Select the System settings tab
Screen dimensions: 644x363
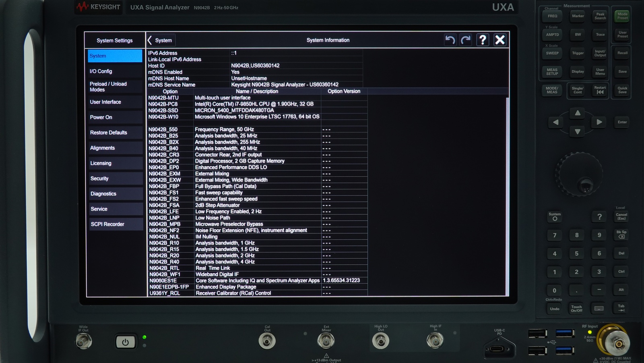pyautogui.click(x=115, y=56)
